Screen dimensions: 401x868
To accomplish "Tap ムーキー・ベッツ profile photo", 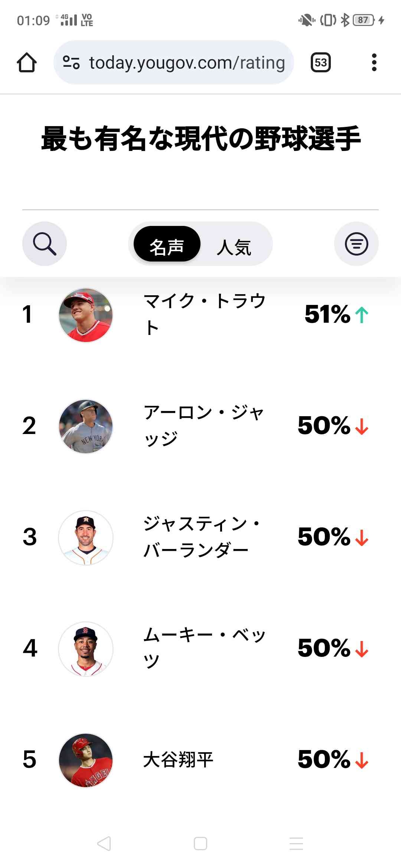I will [x=86, y=649].
